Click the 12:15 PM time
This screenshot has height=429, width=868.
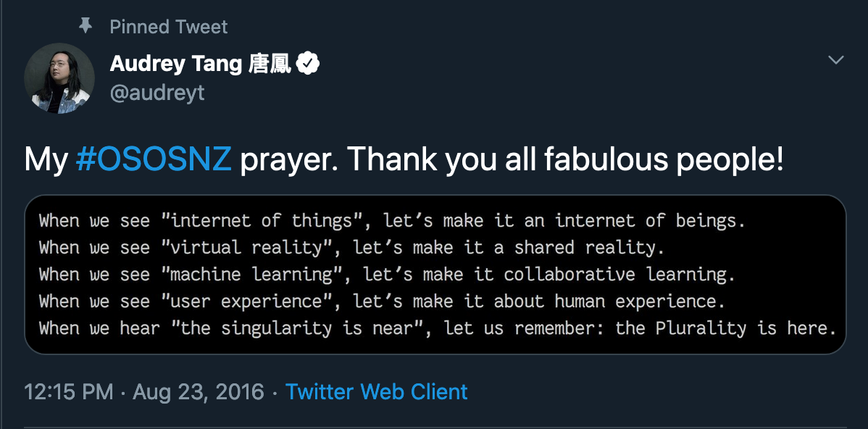[69, 392]
